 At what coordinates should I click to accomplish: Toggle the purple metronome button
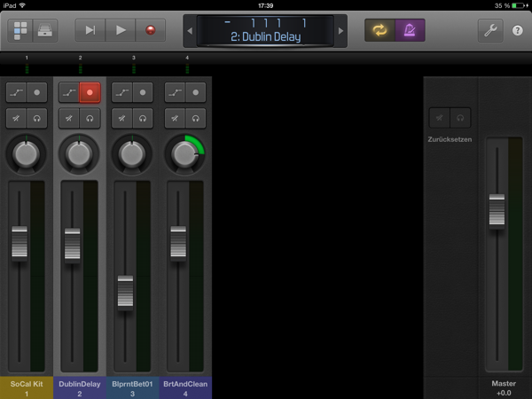pos(410,30)
